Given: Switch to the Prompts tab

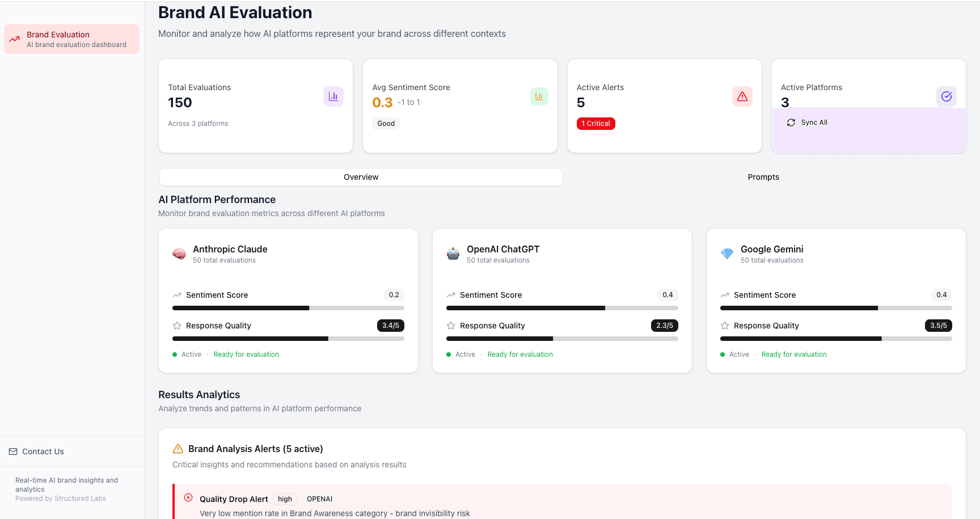Looking at the screenshot, I should pyautogui.click(x=763, y=177).
